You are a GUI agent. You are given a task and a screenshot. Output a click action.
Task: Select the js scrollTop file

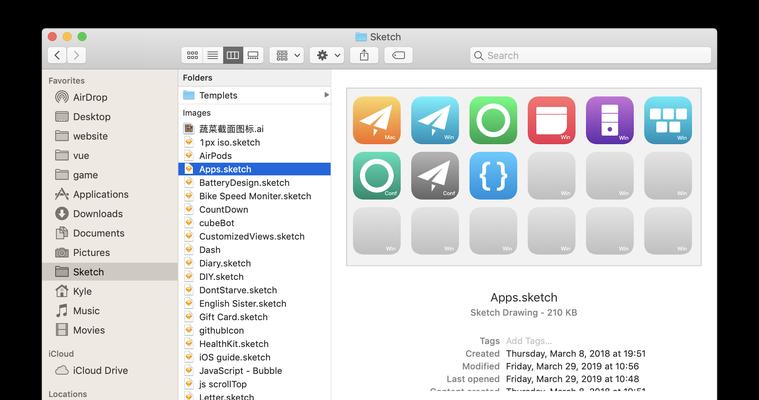tap(255, 385)
